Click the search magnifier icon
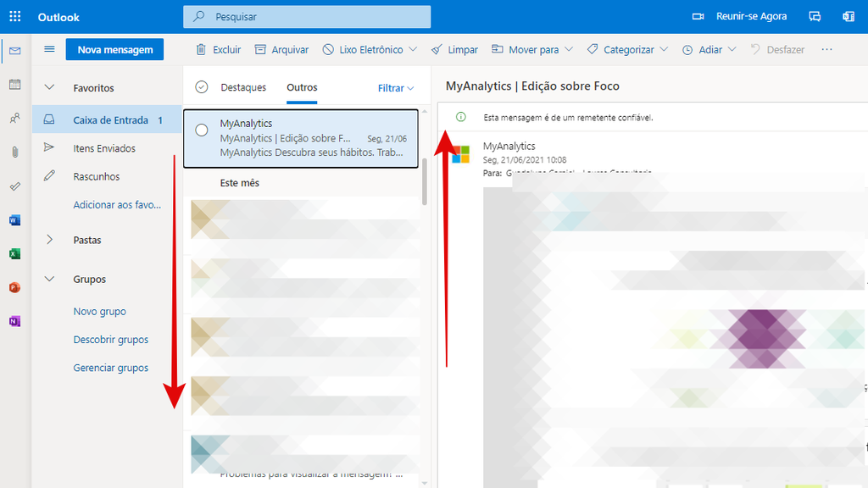Screen dimensions: 868x488 [198, 17]
